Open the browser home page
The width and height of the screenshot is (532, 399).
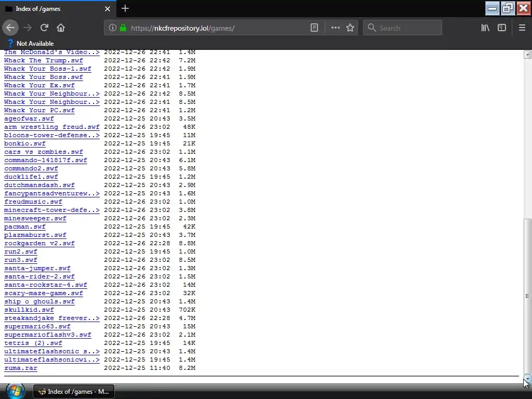coord(61,28)
